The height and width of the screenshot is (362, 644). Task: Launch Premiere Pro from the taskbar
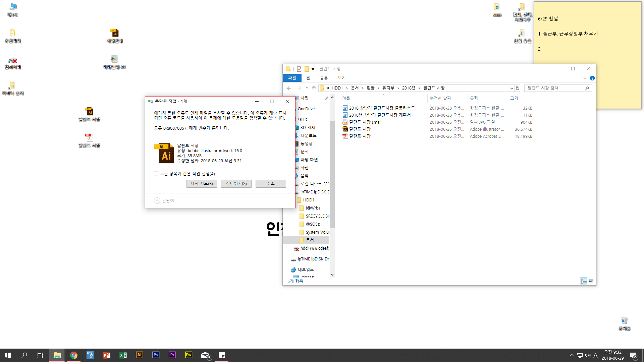click(172, 355)
